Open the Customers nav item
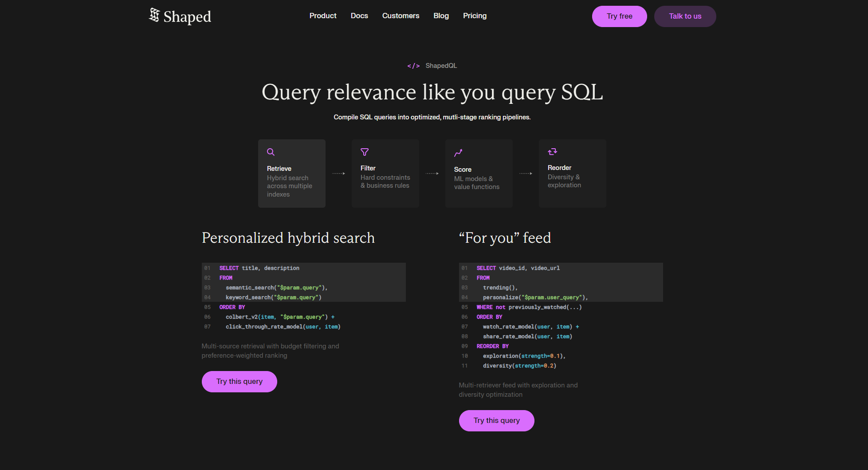868x470 pixels. (401, 16)
